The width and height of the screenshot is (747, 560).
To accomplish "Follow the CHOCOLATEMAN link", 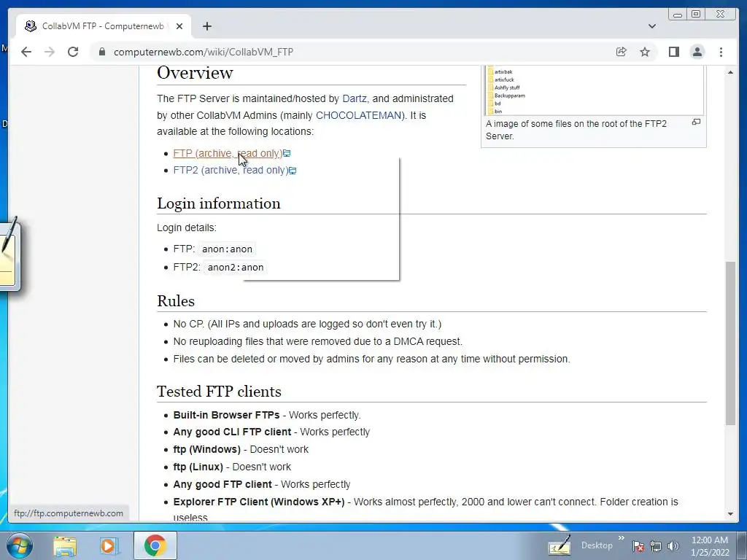I will (358, 115).
